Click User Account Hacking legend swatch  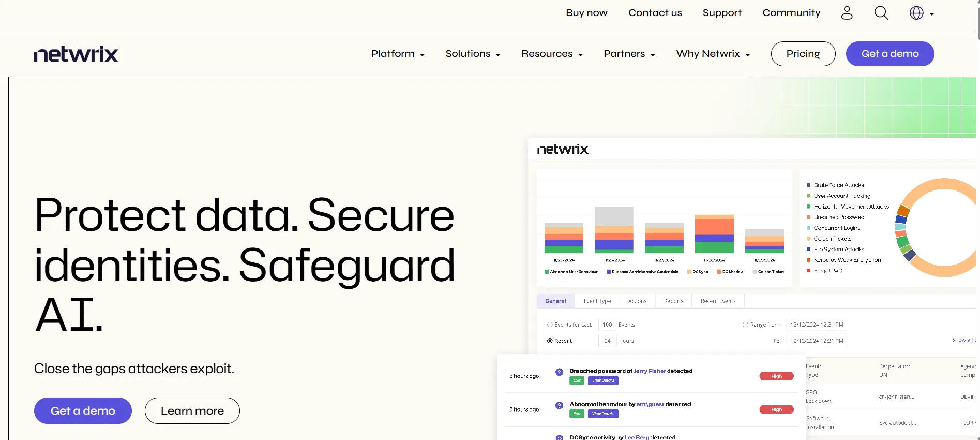click(808, 196)
